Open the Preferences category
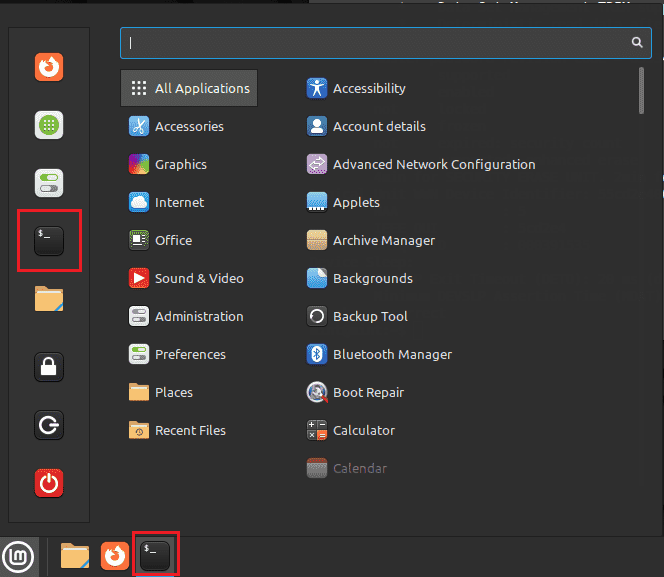The width and height of the screenshot is (664, 577). (x=177, y=354)
